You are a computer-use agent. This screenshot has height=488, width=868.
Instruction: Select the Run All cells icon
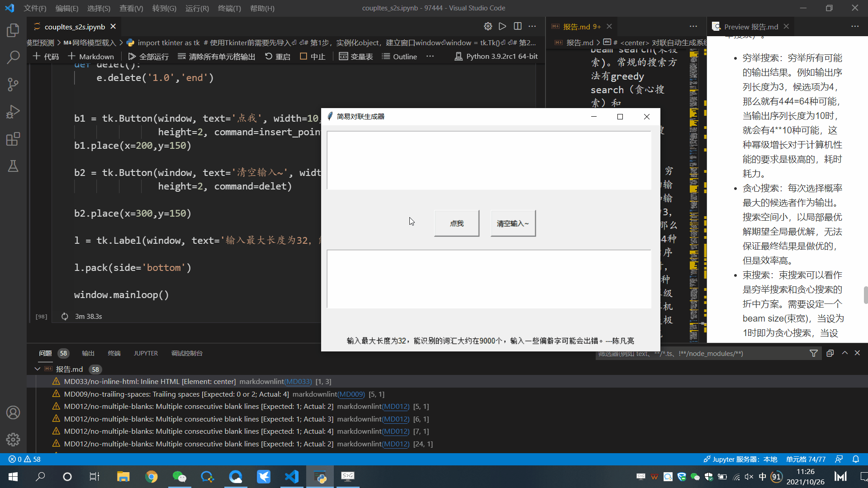132,56
